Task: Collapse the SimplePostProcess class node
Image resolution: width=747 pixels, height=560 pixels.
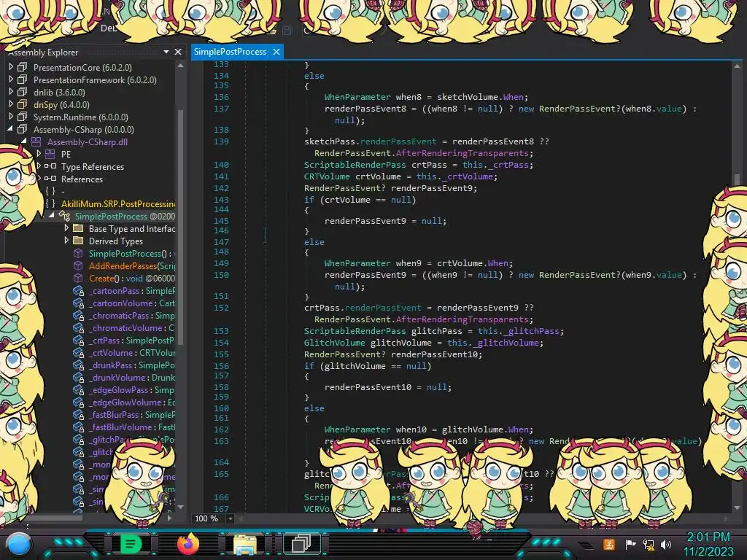Action: 52,215
